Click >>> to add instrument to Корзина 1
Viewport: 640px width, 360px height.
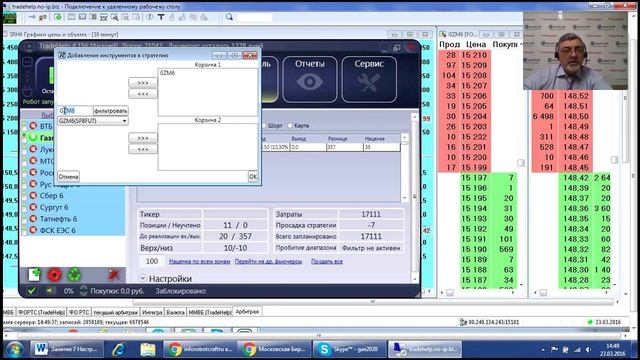point(142,82)
